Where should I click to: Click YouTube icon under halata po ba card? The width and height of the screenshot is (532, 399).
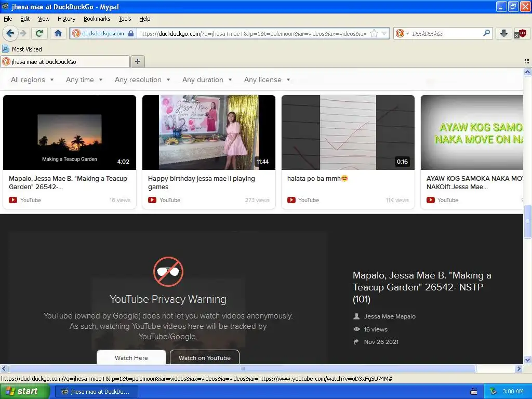pyautogui.click(x=291, y=200)
